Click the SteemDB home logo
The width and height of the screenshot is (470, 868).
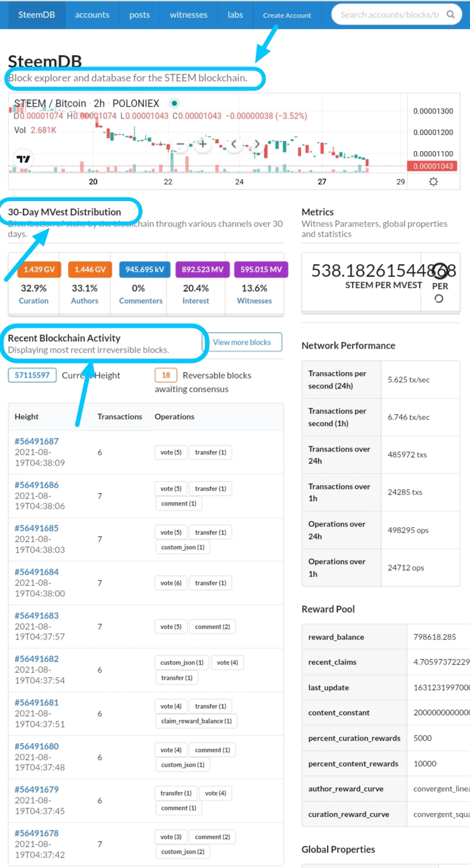coord(36,15)
